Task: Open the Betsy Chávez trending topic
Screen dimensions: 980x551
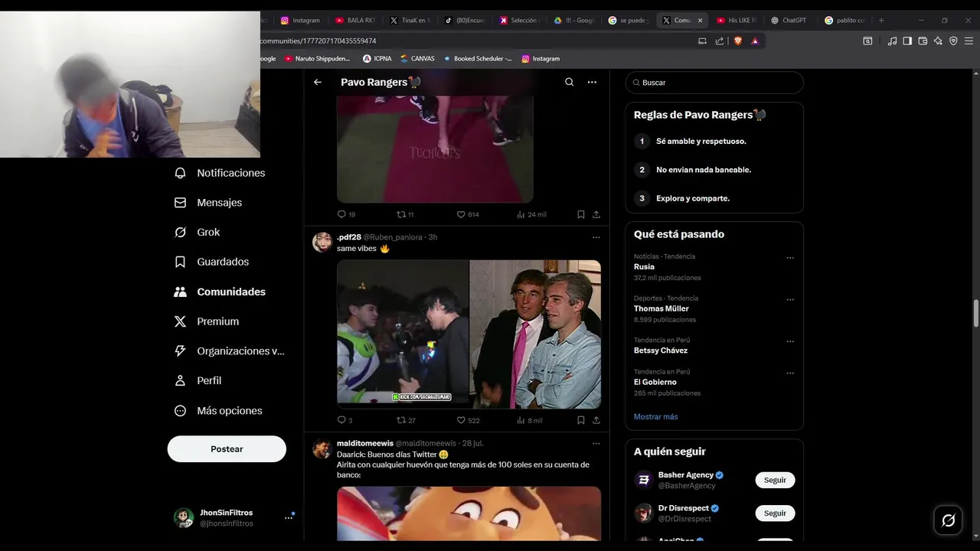Action: pyautogui.click(x=661, y=350)
